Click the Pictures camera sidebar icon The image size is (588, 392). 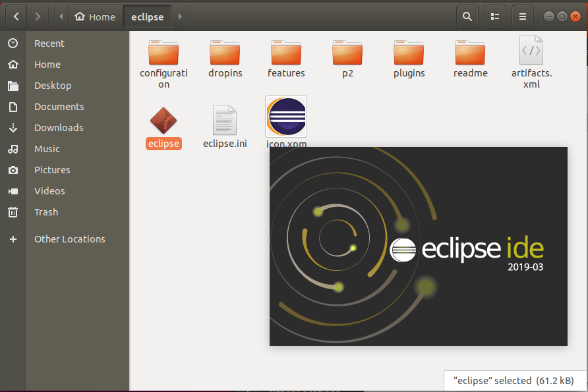pyautogui.click(x=13, y=170)
